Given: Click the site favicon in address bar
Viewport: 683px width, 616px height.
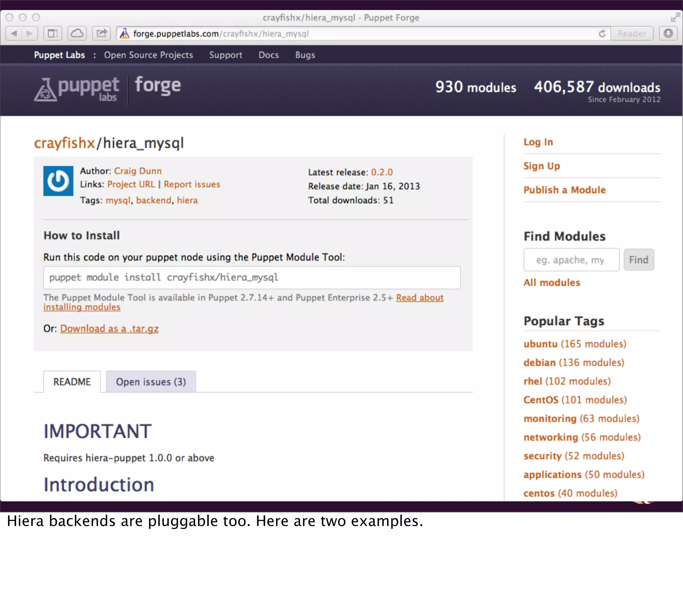Looking at the screenshot, I should point(125,34).
